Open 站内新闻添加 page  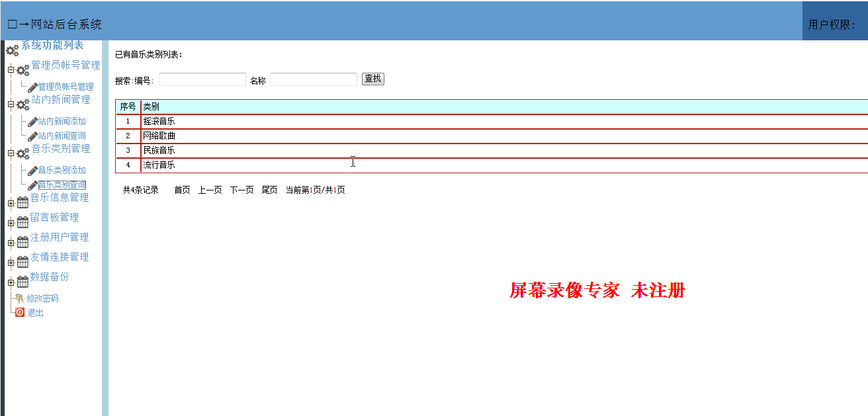[x=62, y=122]
